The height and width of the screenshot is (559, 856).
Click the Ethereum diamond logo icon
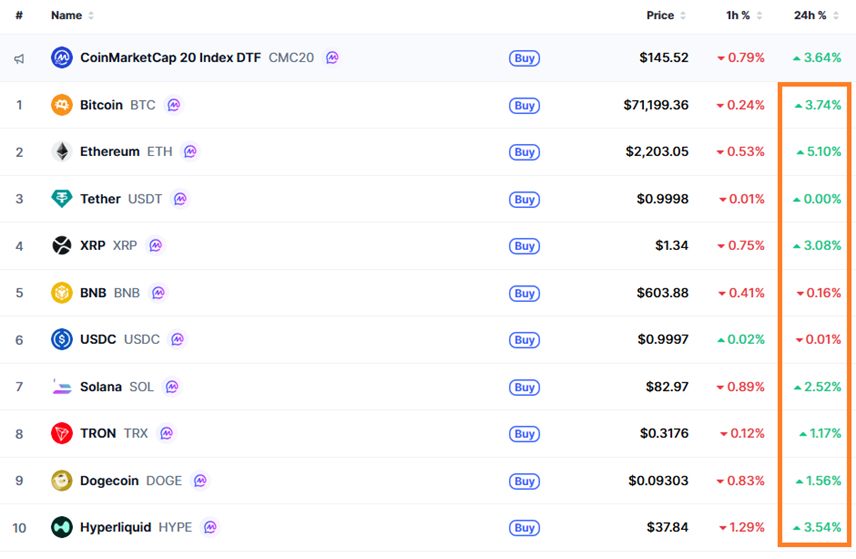(62, 152)
